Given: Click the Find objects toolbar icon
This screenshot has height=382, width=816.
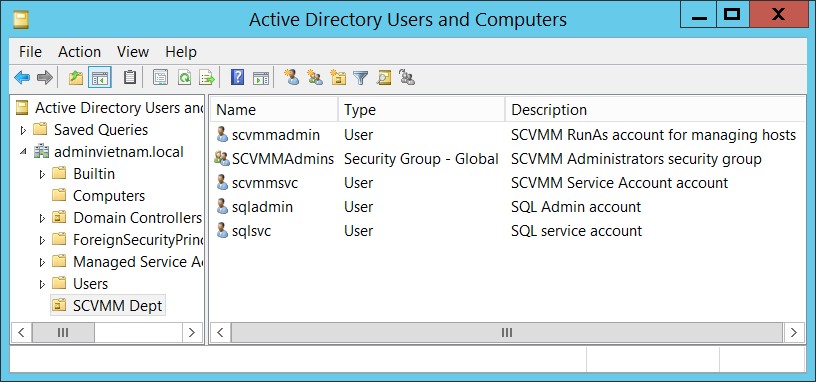Looking at the screenshot, I should coord(384,78).
